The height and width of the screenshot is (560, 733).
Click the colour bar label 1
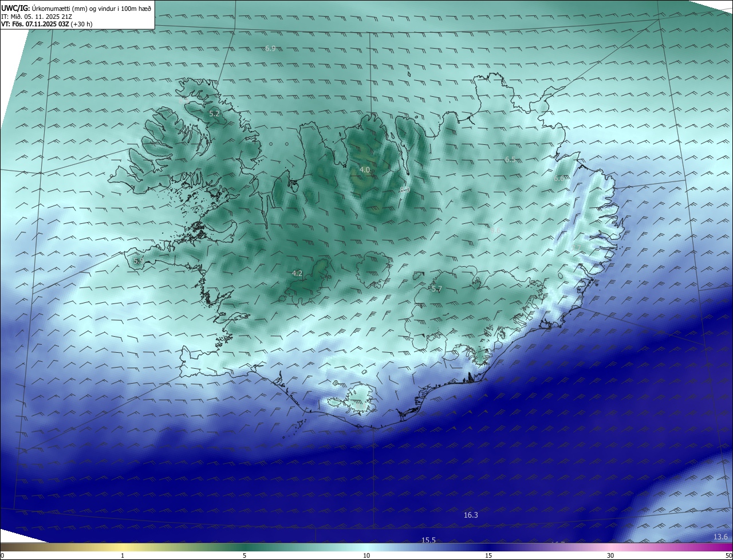(x=123, y=555)
